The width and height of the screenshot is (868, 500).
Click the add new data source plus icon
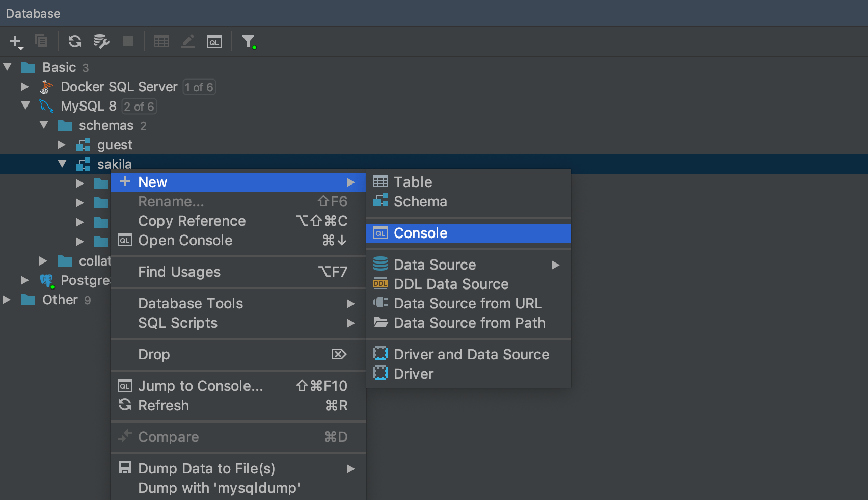(x=15, y=42)
